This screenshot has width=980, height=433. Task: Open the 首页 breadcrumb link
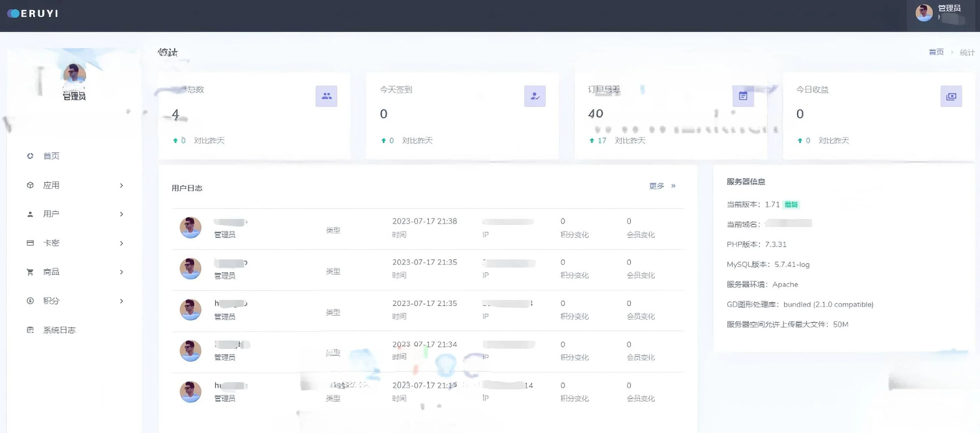tap(936, 52)
